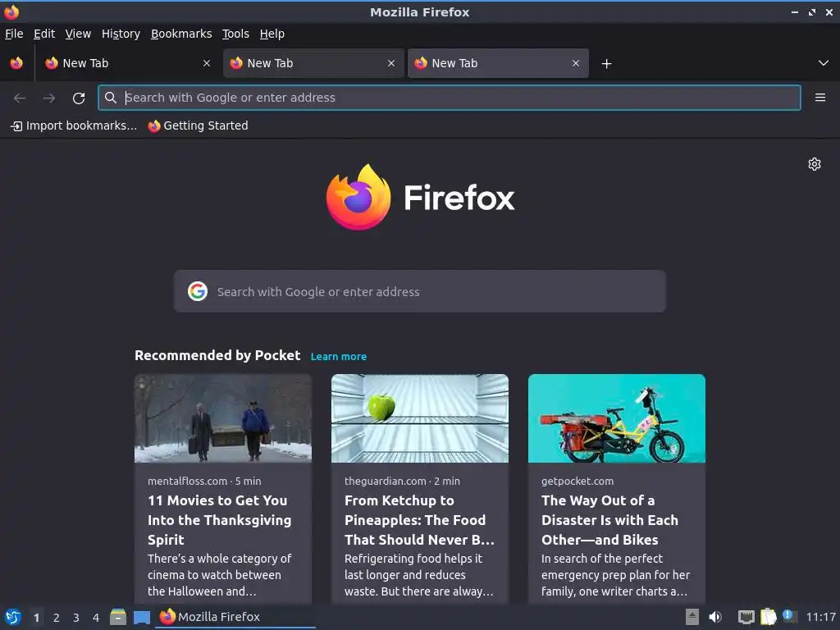Close the third New Tab
This screenshot has width=840, height=630.
point(576,63)
